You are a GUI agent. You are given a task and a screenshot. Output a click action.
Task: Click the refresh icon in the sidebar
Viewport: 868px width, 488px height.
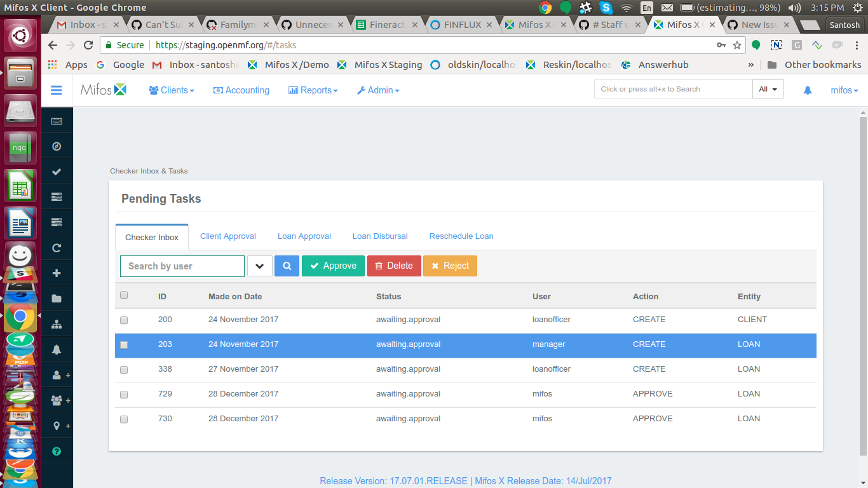pyautogui.click(x=57, y=248)
